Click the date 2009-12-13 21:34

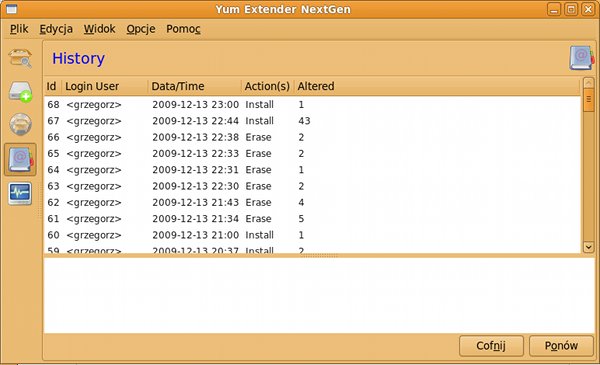(196, 219)
